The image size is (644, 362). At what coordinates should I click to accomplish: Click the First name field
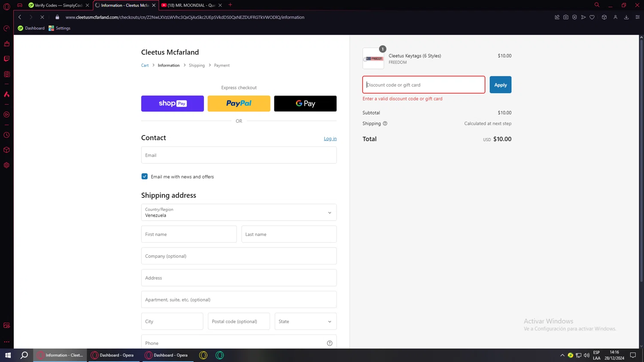tap(189, 234)
